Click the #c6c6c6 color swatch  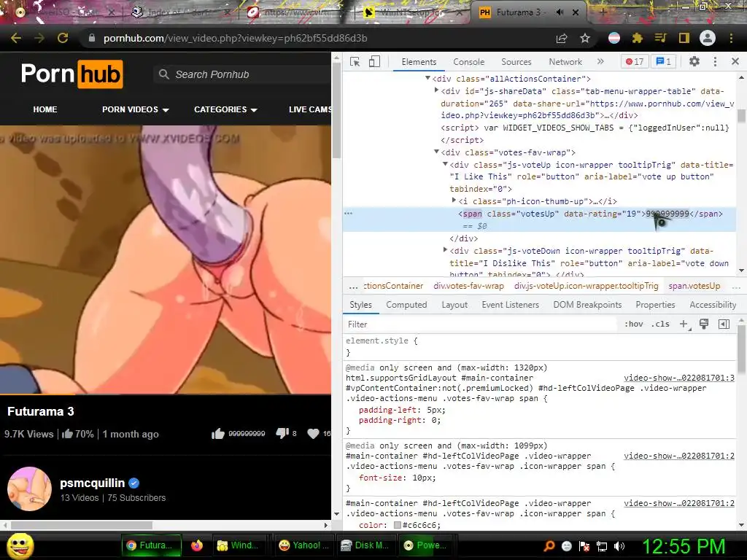(398, 525)
